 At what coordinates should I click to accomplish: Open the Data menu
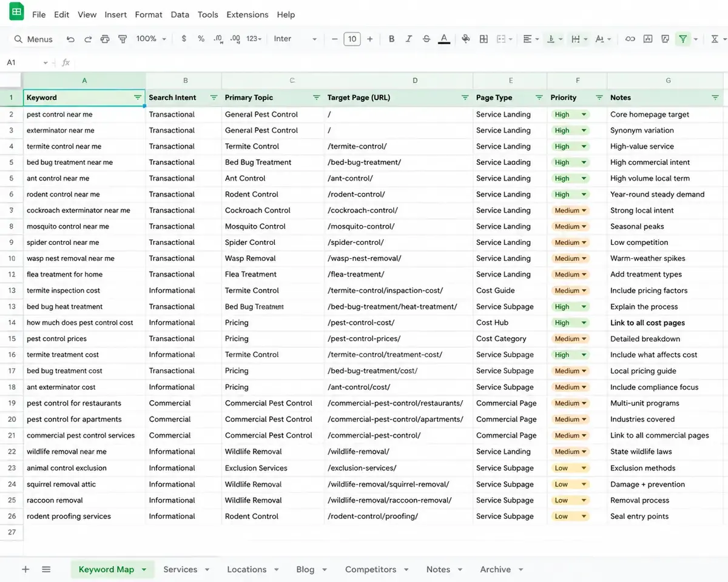coord(180,15)
